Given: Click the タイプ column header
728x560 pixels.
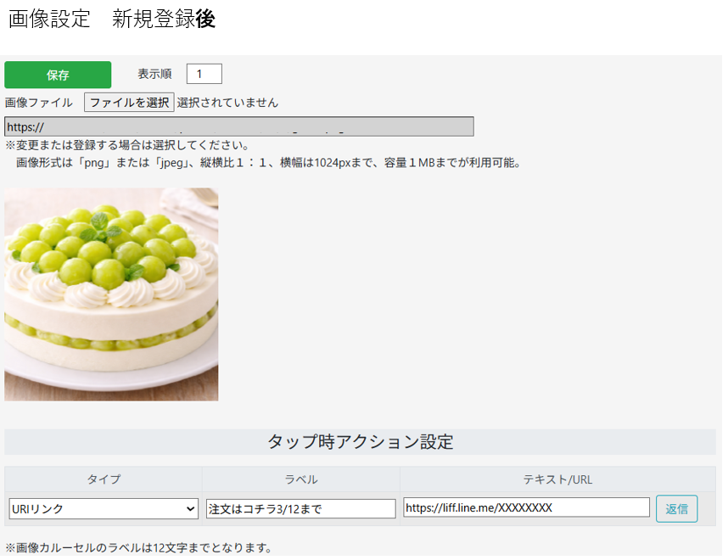Looking at the screenshot, I should pos(104,479).
